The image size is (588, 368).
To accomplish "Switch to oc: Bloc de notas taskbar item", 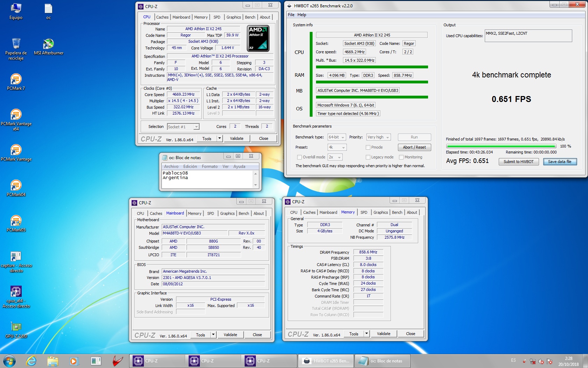I will 382,361.
